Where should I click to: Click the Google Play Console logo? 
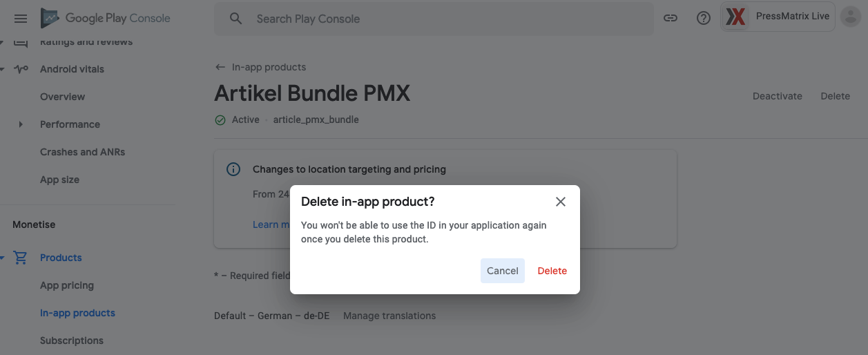click(106, 19)
